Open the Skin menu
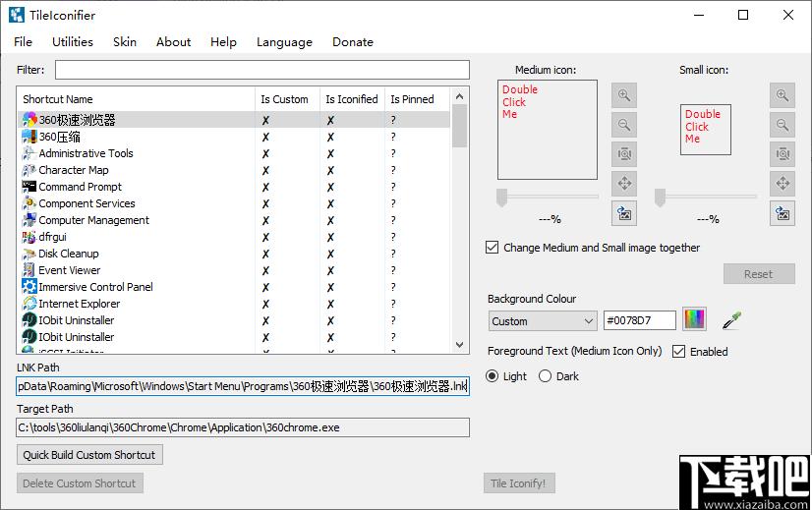Viewport: 812px width, 510px height. click(x=125, y=42)
